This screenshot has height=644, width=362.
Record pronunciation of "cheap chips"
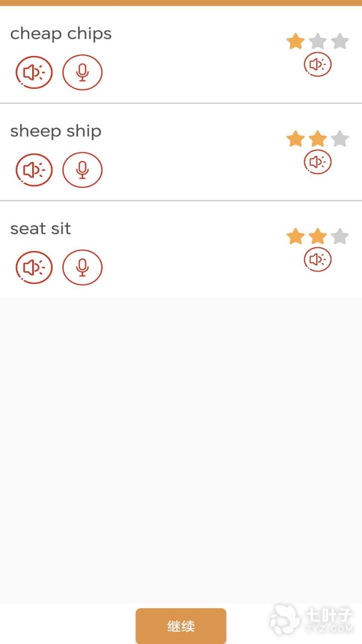pos(82,72)
